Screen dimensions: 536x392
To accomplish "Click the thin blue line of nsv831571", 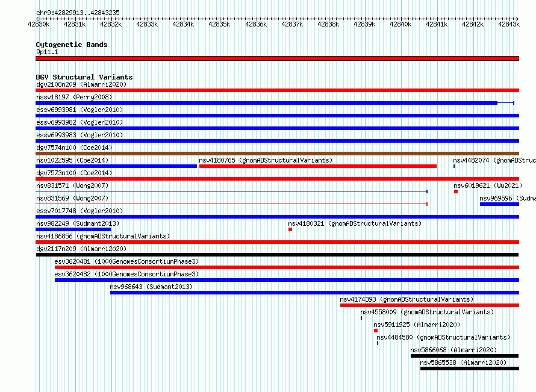I will coord(231,191).
